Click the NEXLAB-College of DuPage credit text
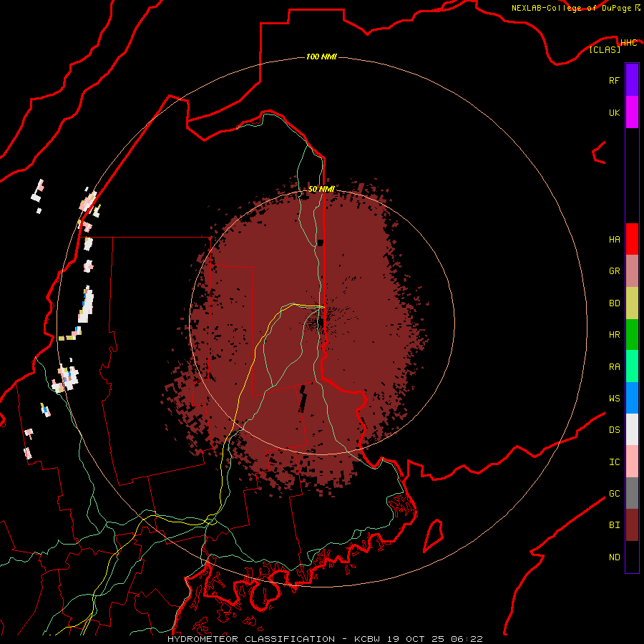644x644 pixels. pyautogui.click(x=571, y=8)
